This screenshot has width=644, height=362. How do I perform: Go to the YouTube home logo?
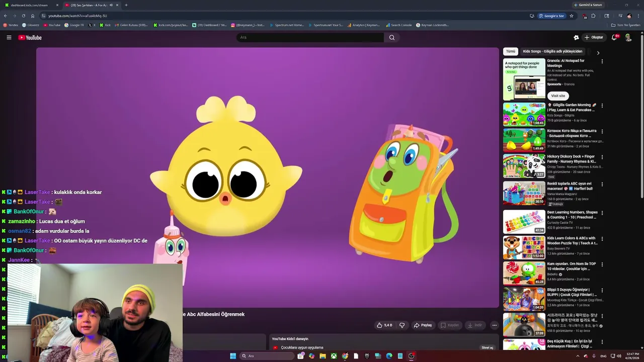(30, 37)
